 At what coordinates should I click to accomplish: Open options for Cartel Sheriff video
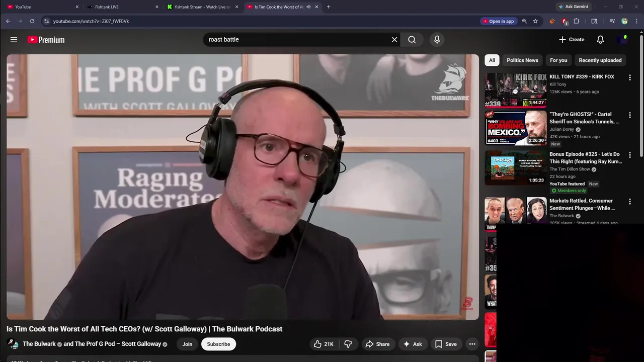coord(629,115)
